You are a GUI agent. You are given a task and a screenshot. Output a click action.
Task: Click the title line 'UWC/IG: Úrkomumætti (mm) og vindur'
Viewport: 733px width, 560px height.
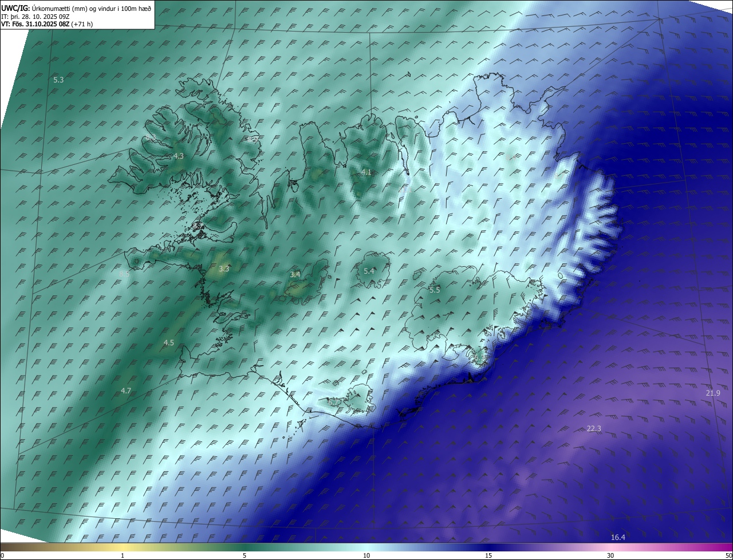click(x=76, y=8)
